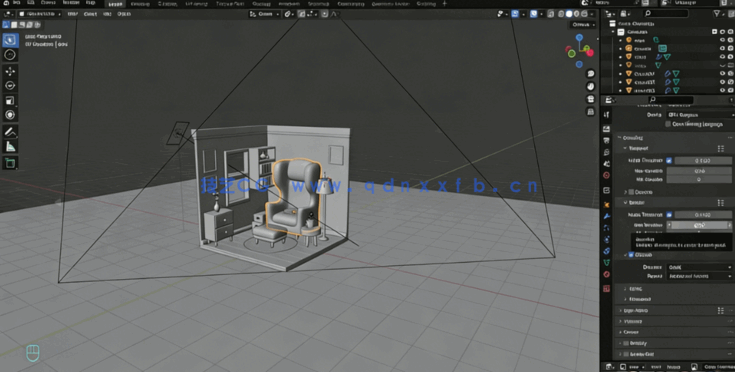The height and width of the screenshot is (372, 735).
Task: Expand the Volumes panel
Action: (632, 321)
